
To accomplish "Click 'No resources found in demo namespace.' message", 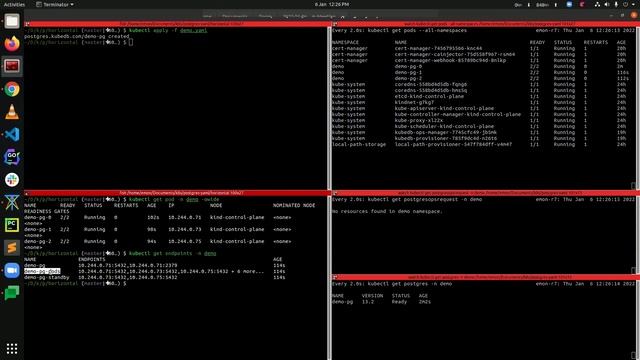I will (x=387, y=211).
